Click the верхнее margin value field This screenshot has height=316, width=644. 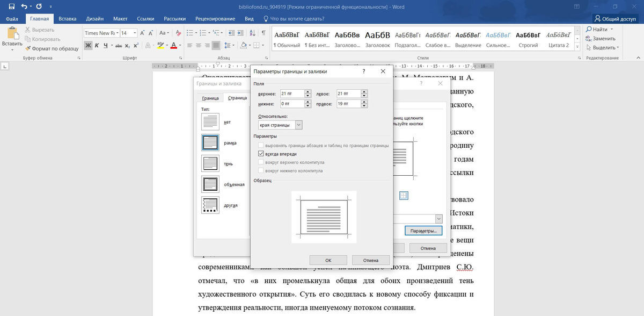click(x=293, y=93)
